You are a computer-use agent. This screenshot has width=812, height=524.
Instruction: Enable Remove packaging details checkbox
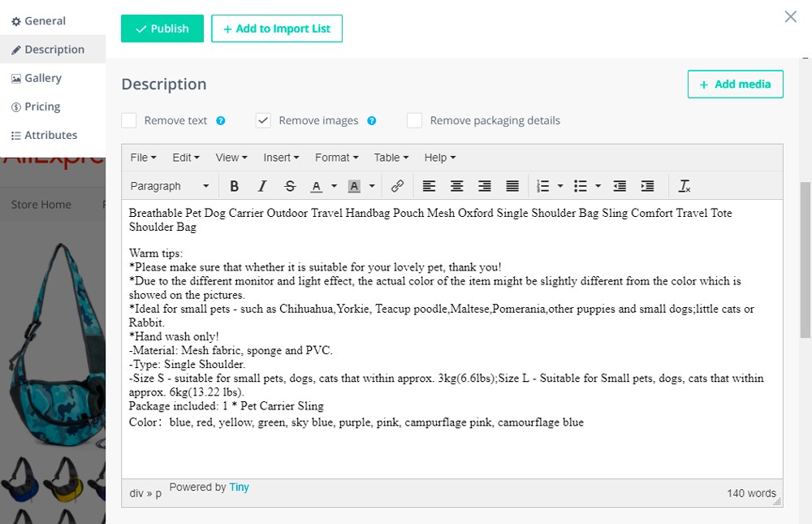click(x=414, y=121)
